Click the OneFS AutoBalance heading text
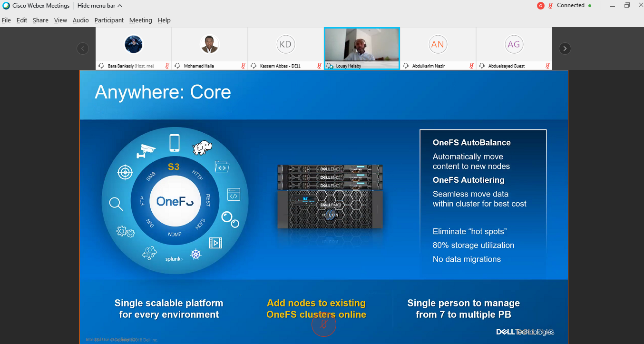Image resolution: width=644 pixels, height=344 pixels. (x=472, y=142)
